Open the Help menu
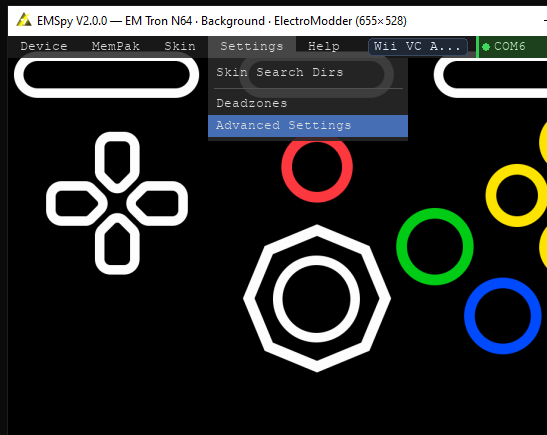This screenshot has width=547, height=435. (x=323, y=46)
